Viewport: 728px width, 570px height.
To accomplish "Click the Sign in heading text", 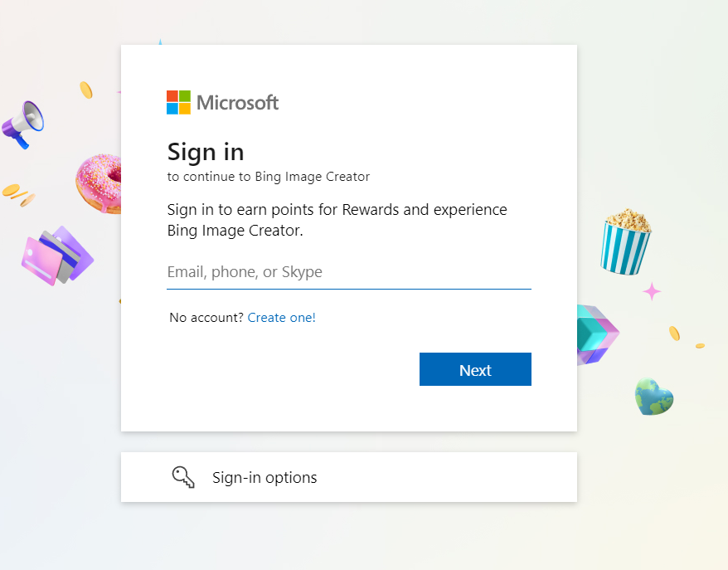I will click(x=205, y=153).
